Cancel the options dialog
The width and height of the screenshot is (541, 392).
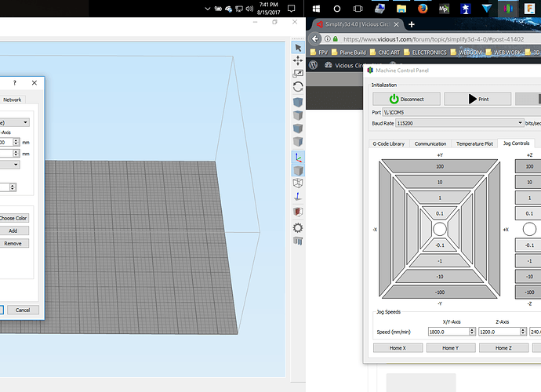point(23,310)
